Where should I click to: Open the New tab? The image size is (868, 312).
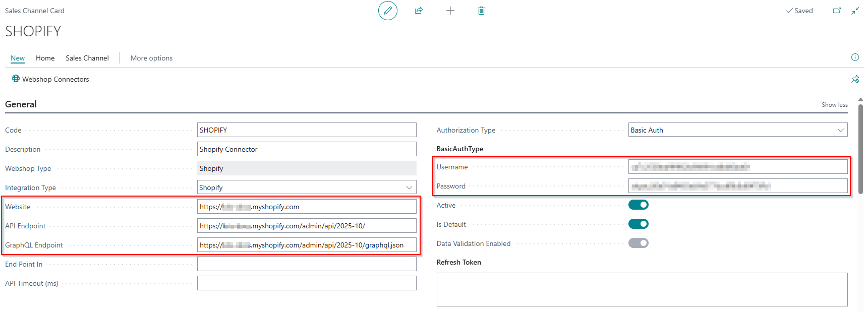click(18, 58)
